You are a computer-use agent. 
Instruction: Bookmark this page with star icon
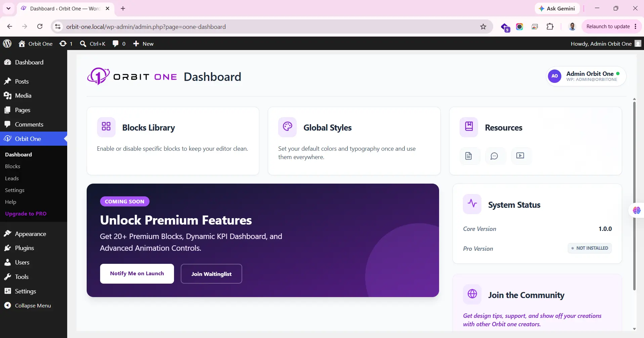click(x=483, y=27)
